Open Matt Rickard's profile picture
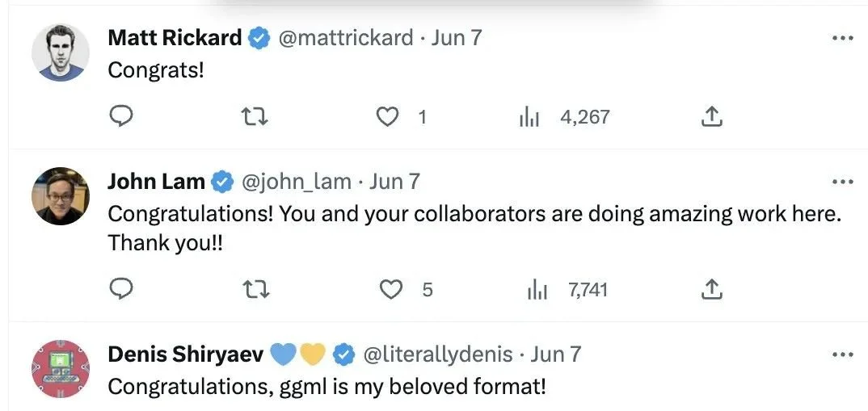The image size is (868, 411). point(61,52)
